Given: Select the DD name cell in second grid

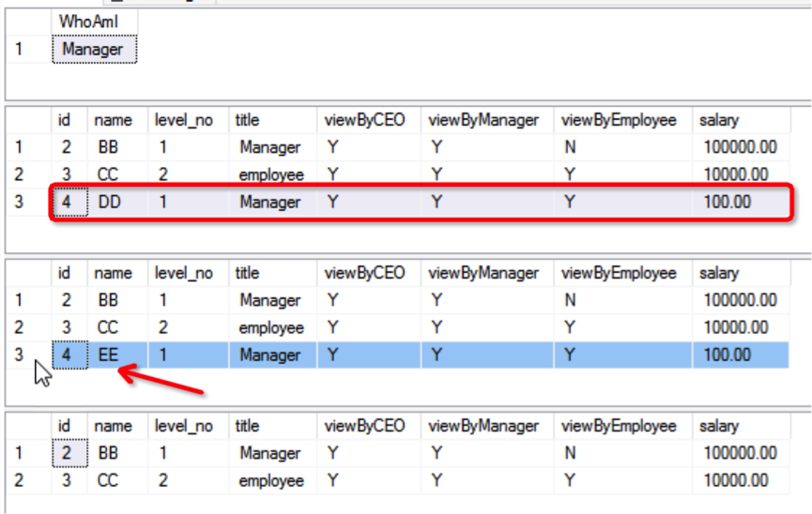Looking at the screenshot, I should pyautogui.click(x=117, y=202).
